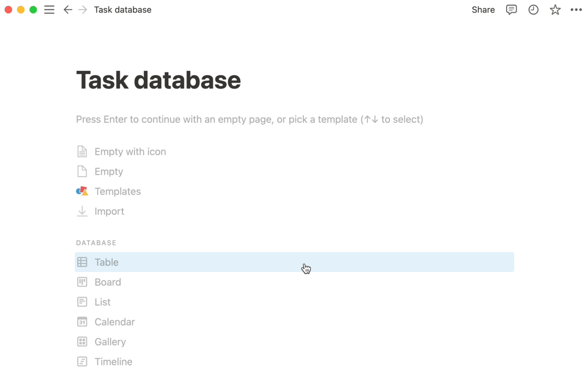Open the comments speech bubble icon

(x=511, y=10)
